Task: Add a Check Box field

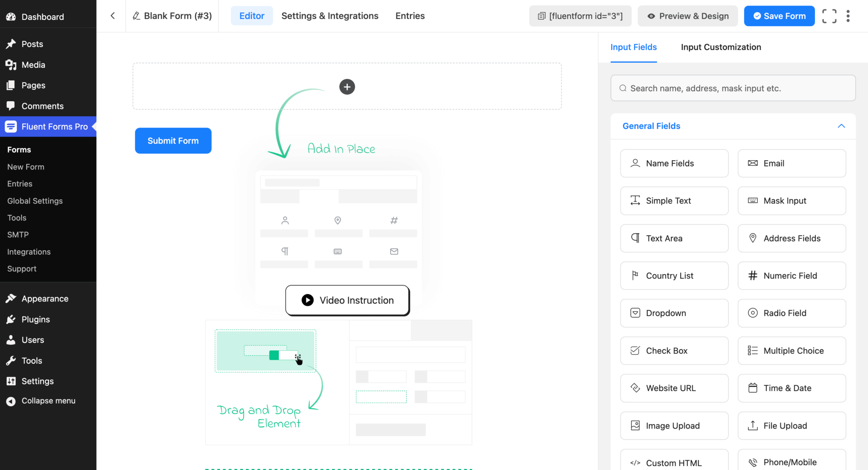Action: click(674, 350)
